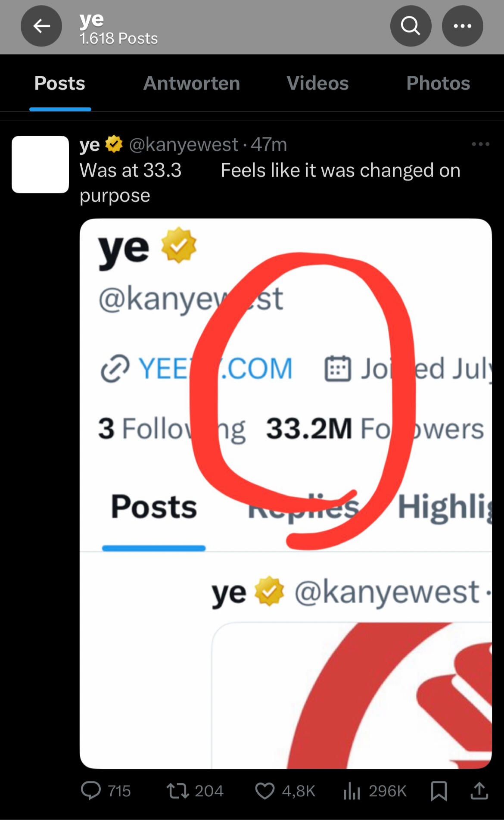This screenshot has height=820, width=504.
Task: Switch to the Videos tab
Action: pos(317,83)
